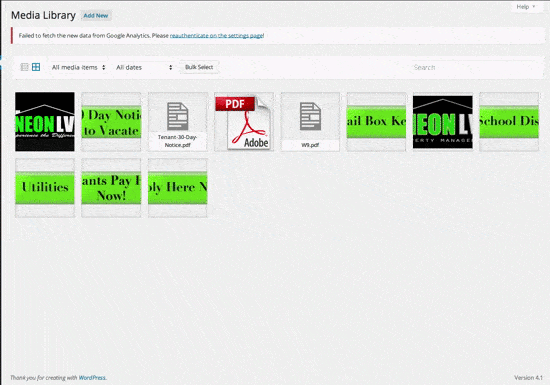Select the Apply Here Now banner
550x385 pixels.
(177, 188)
